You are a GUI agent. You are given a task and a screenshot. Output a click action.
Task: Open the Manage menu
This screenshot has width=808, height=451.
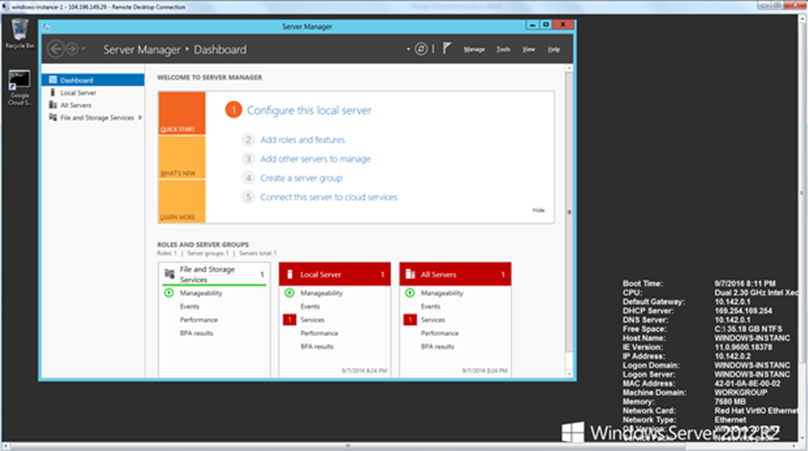[474, 49]
